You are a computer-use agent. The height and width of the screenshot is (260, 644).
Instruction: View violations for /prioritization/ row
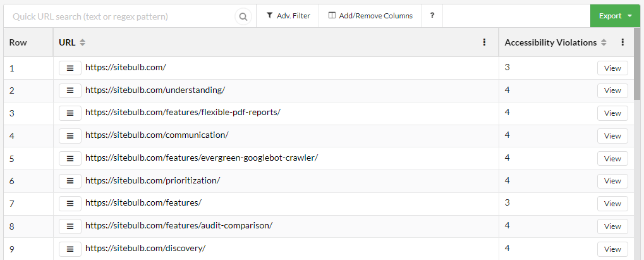click(x=612, y=181)
